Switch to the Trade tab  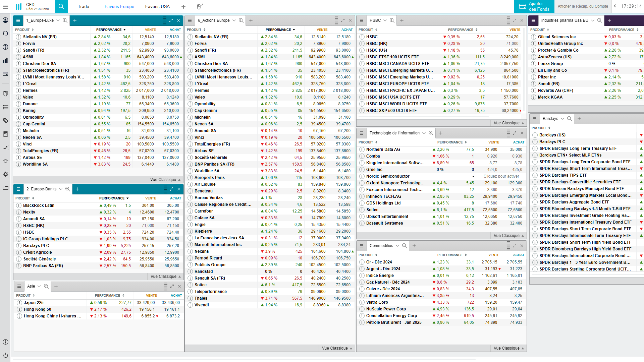click(x=83, y=6)
